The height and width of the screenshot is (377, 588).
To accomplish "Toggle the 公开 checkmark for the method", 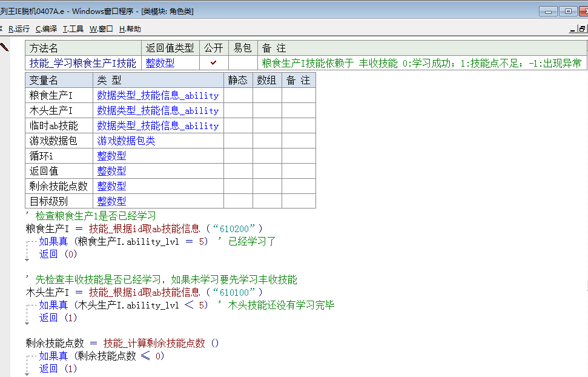I will [213, 63].
